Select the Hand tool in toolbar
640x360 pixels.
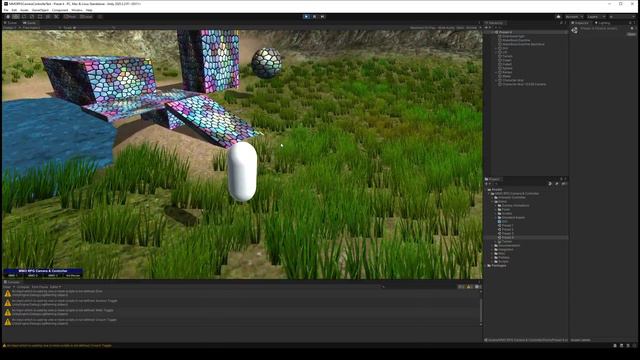click(x=8, y=17)
